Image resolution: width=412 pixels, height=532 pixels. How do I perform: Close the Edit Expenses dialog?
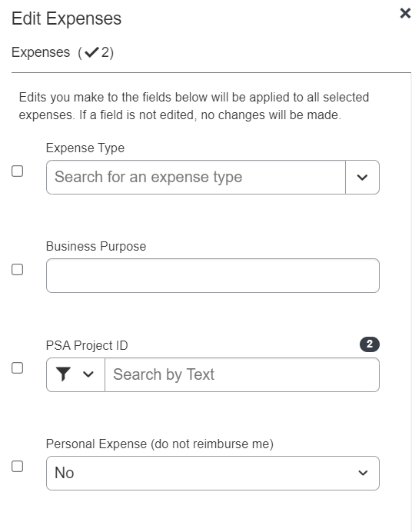click(x=405, y=13)
